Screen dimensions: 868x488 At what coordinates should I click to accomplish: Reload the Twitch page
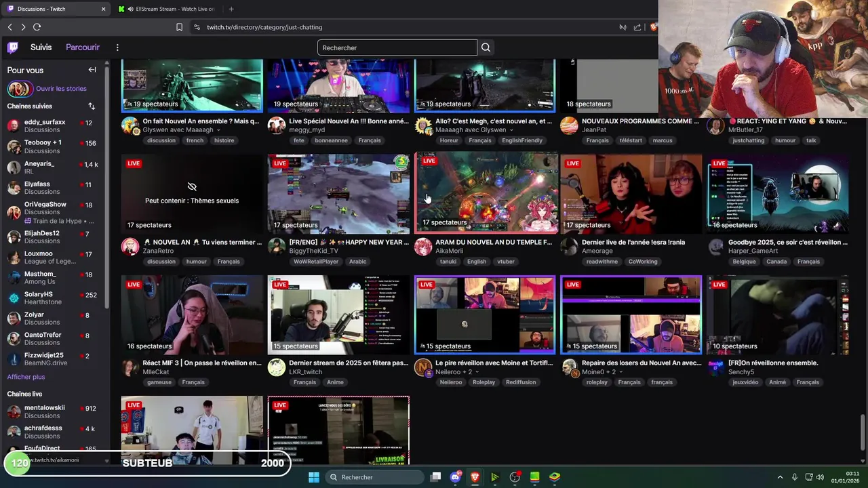(x=37, y=27)
